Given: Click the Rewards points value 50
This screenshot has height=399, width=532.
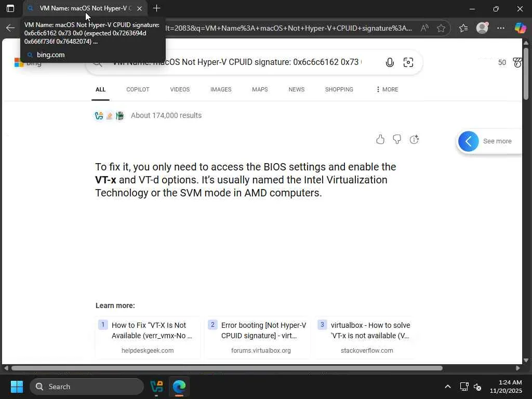Looking at the screenshot, I should 502,62.
